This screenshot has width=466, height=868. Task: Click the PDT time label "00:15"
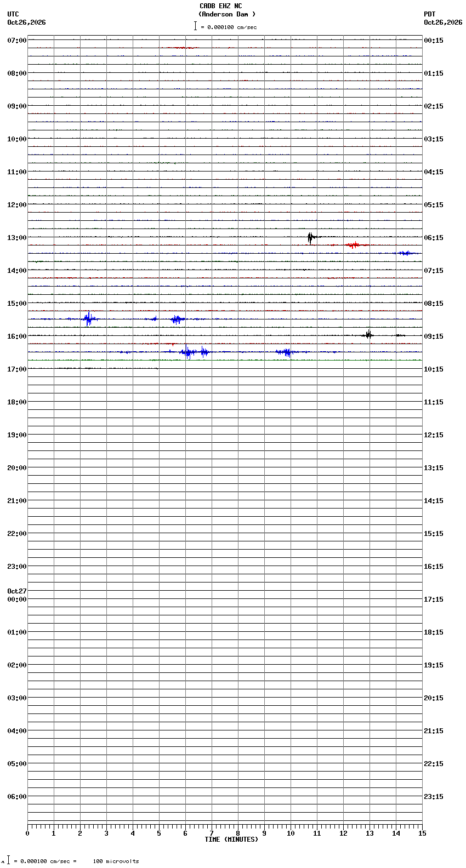point(434,41)
